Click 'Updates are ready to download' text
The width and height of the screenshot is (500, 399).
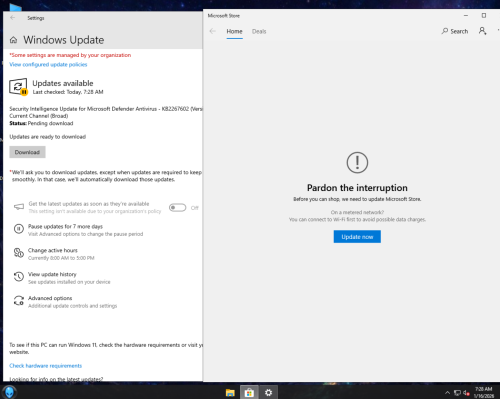click(48, 137)
